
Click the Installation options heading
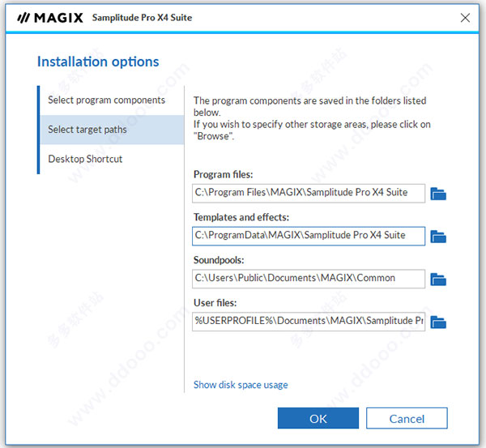[x=98, y=62]
